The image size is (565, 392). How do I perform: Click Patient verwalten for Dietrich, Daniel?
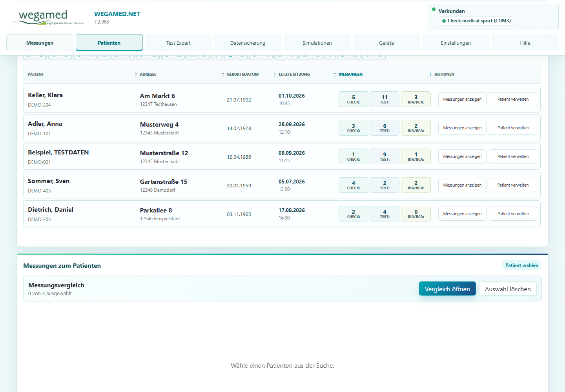513,214
